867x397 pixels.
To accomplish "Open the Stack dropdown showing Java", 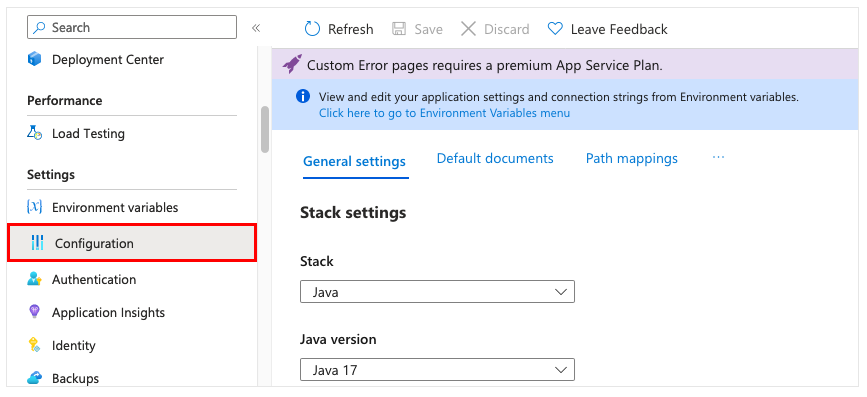I will click(437, 292).
